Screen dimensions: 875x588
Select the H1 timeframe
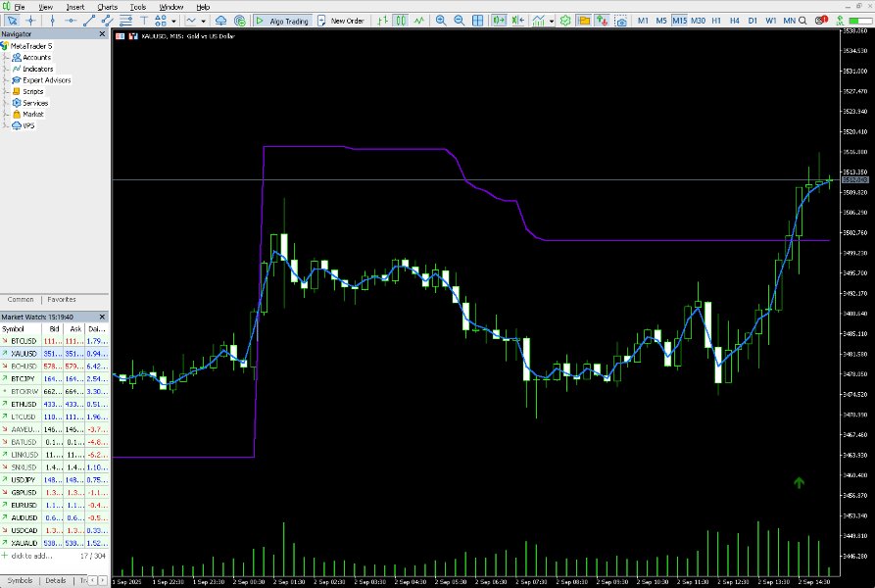click(716, 21)
